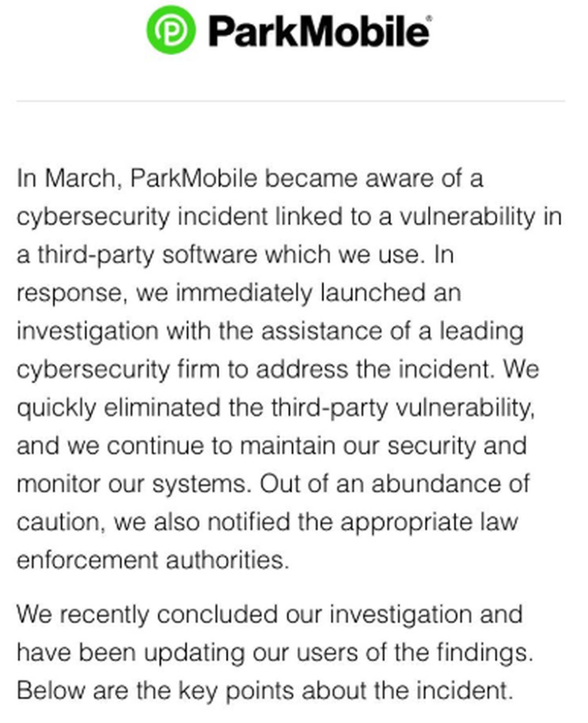Click the horizontal divider line below the logo
Image resolution: width=588 pixels, height=723 pixels.
coord(291,100)
